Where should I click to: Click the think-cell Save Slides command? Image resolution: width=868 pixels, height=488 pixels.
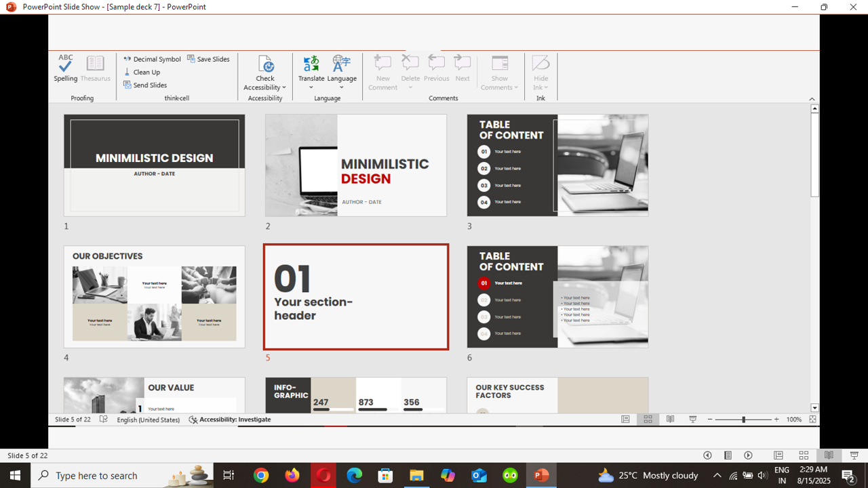point(208,59)
